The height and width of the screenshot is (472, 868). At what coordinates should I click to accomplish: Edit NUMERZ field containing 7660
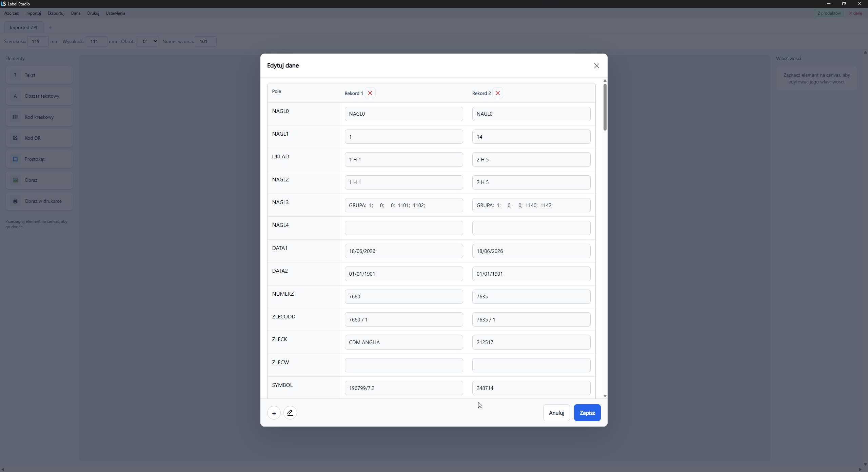(x=403, y=296)
